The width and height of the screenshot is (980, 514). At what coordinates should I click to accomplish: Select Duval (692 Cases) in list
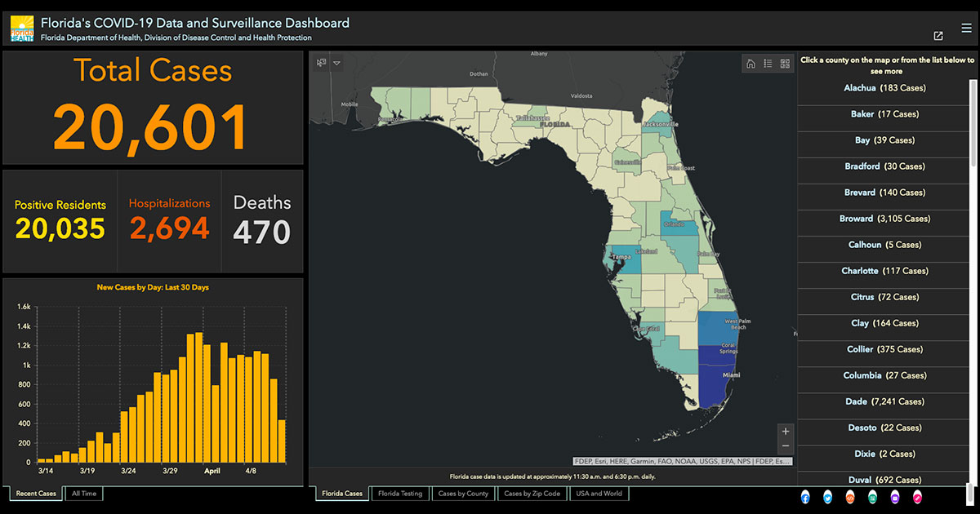click(884, 479)
